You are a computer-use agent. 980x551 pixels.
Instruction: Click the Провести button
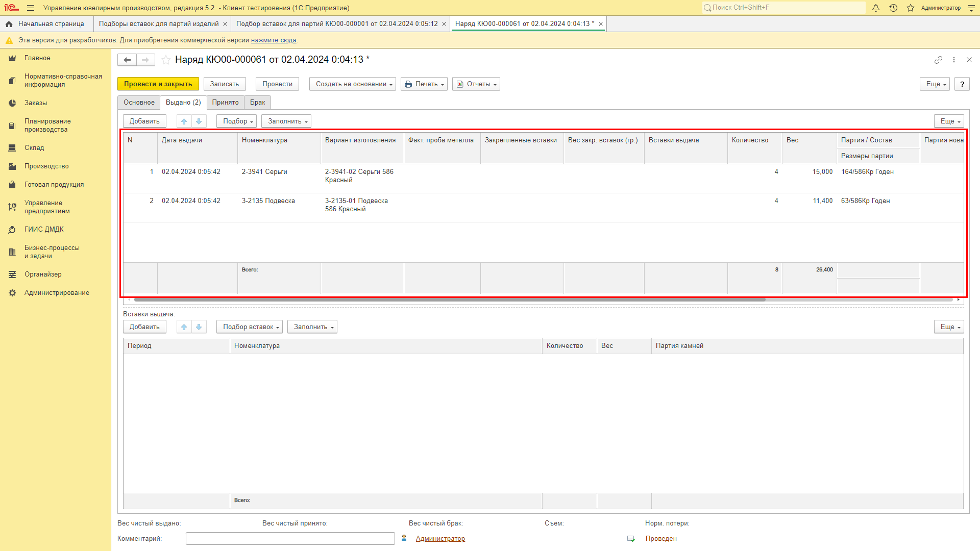click(x=277, y=84)
